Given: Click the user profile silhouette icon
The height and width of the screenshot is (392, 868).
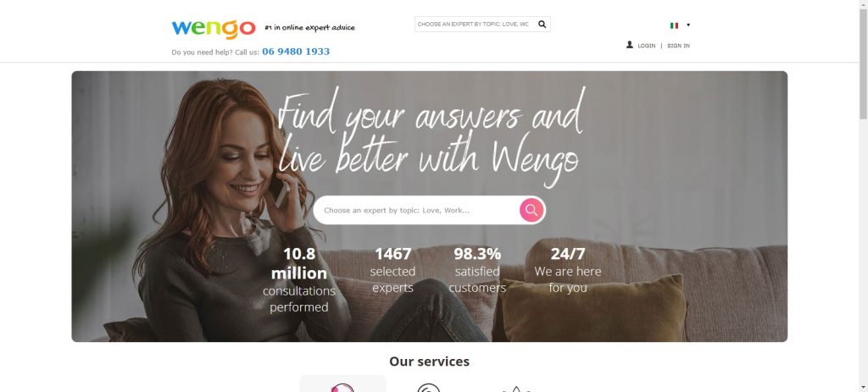Looking at the screenshot, I should (630, 45).
